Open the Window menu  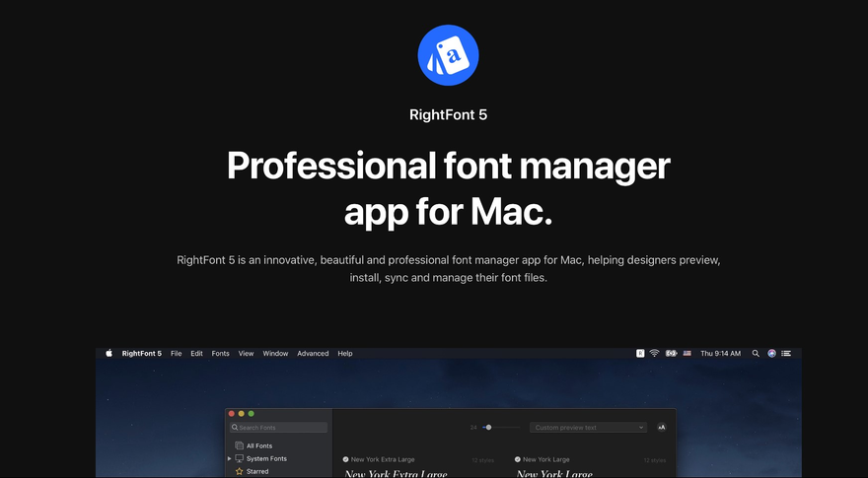(x=275, y=353)
